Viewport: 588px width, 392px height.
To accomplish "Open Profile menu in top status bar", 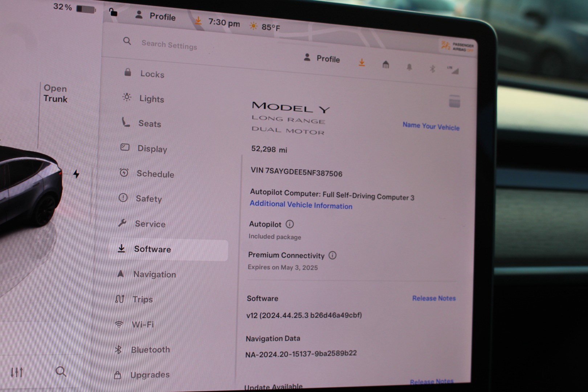I will [x=155, y=16].
